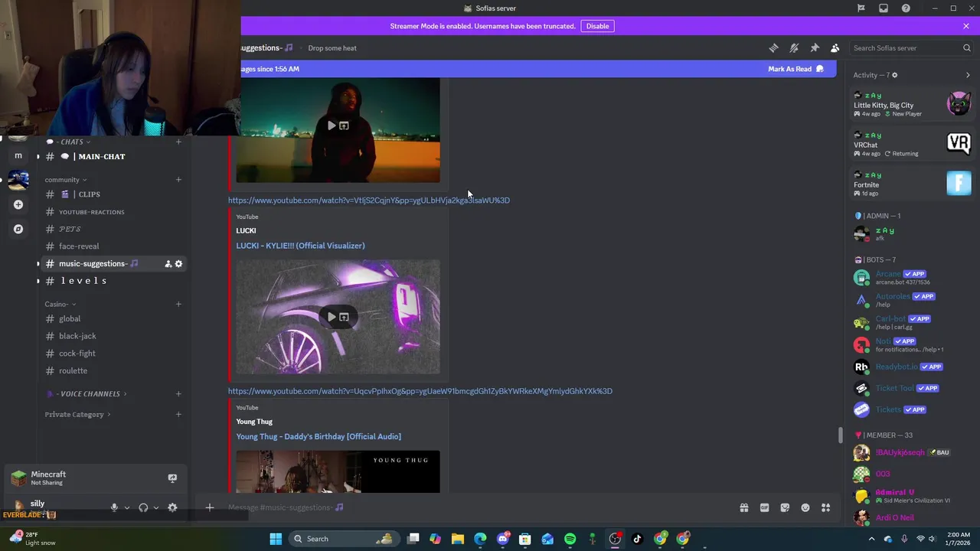
Task: Open Activity settings gear
Action: click(894, 75)
